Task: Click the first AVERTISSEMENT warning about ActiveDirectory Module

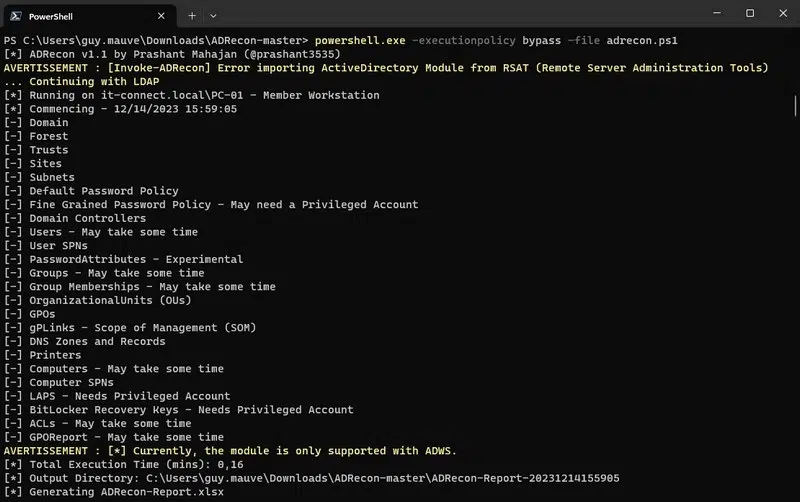Action: [x=386, y=68]
